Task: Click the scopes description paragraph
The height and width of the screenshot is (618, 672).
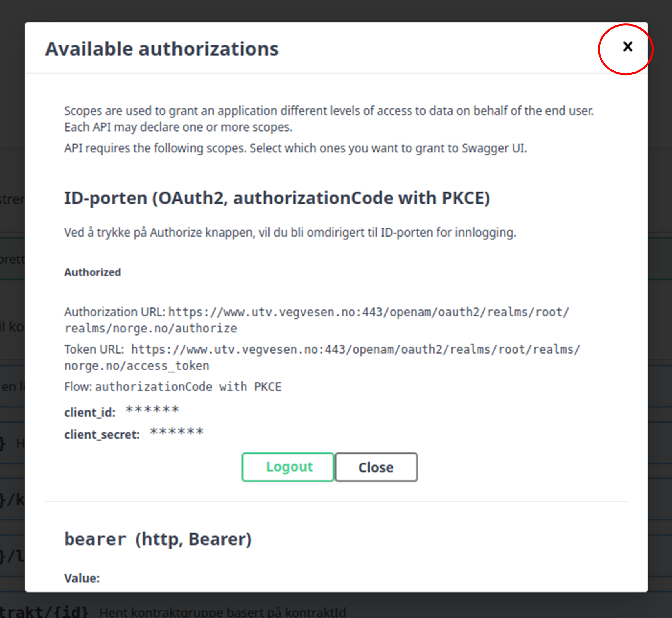Action: click(x=328, y=119)
